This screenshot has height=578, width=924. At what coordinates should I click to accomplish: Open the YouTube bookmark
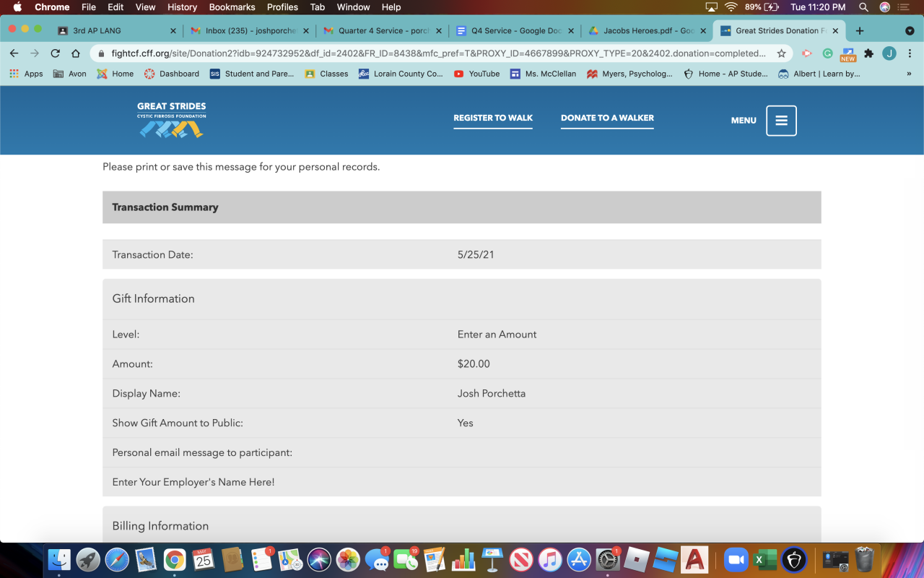pos(477,74)
